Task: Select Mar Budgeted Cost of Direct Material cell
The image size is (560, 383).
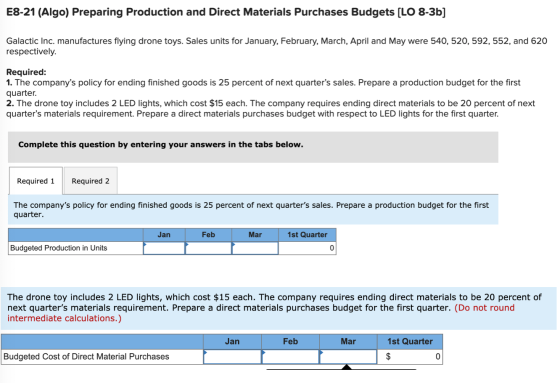Action: (348, 357)
